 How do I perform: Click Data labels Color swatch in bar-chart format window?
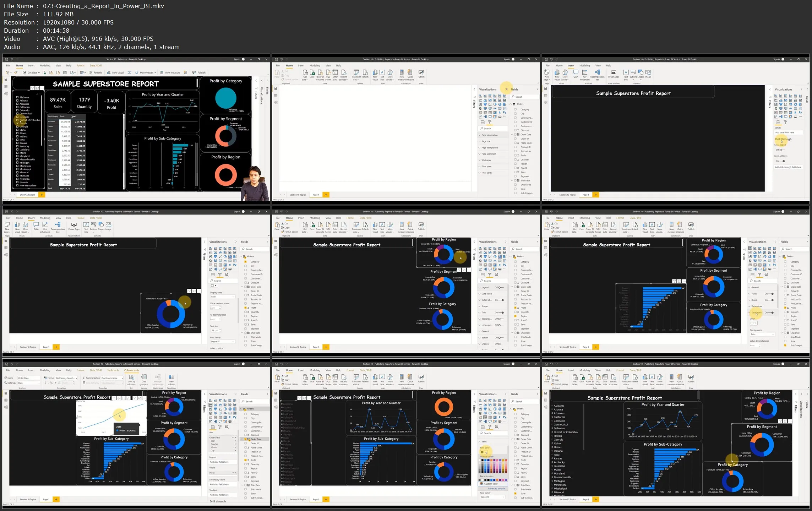point(753,323)
